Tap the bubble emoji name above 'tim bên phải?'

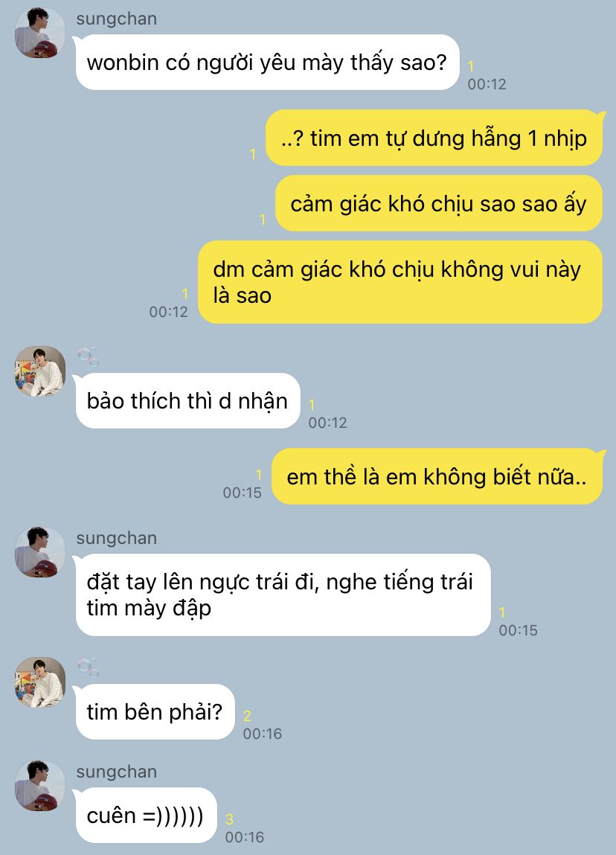[x=88, y=667]
